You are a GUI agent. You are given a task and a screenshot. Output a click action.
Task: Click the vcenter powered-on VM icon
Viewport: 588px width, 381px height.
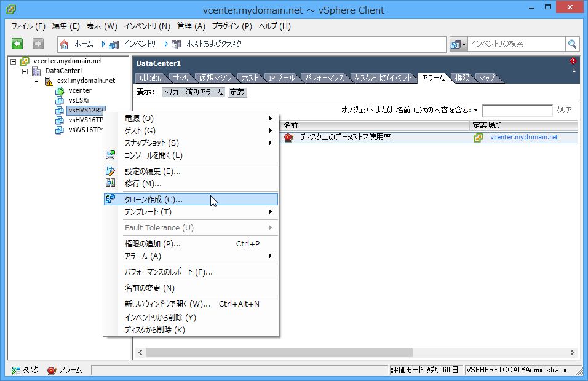click(x=60, y=91)
